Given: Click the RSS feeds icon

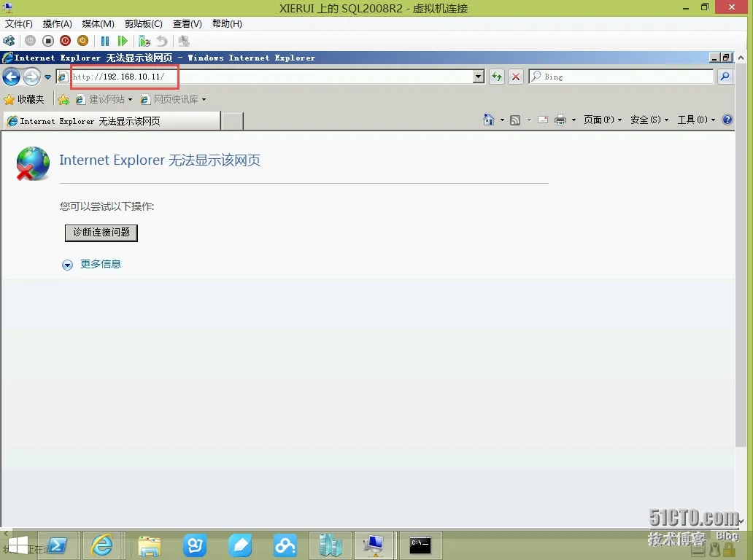Looking at the screenshot, I should pos(515,120).
